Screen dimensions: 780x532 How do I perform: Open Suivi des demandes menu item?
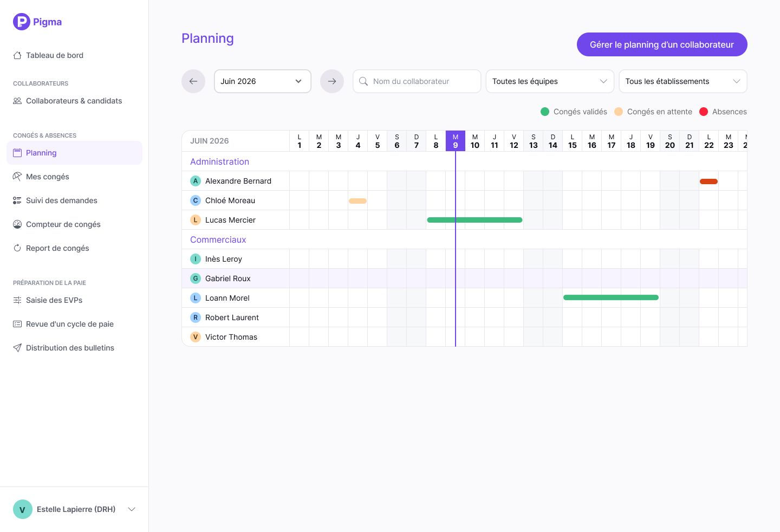coord(74,200)
